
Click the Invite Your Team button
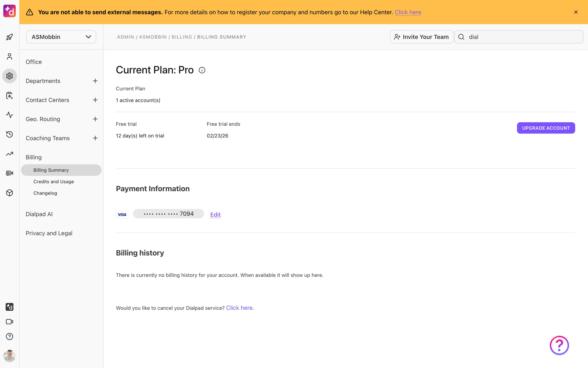click(421, 37)
